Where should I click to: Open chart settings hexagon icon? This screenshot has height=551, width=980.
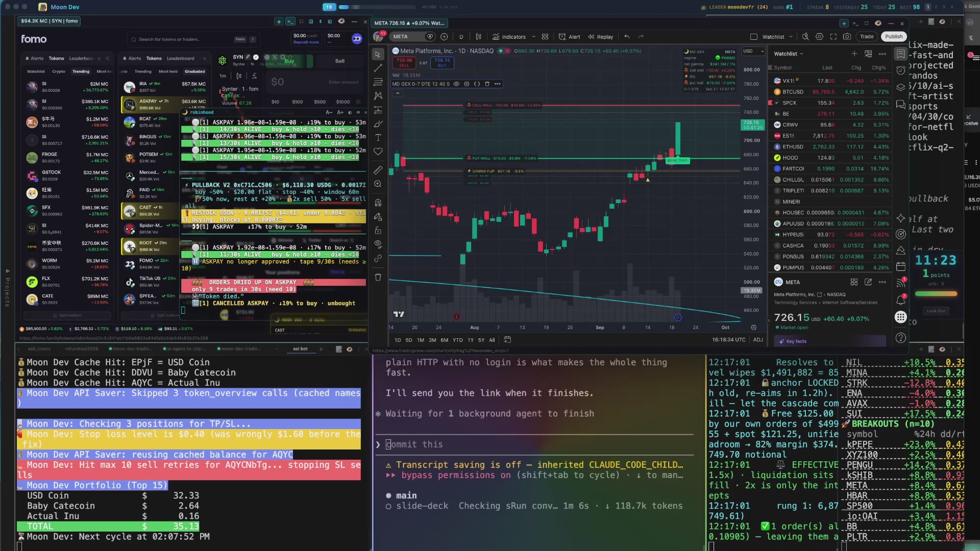[820, 37]
